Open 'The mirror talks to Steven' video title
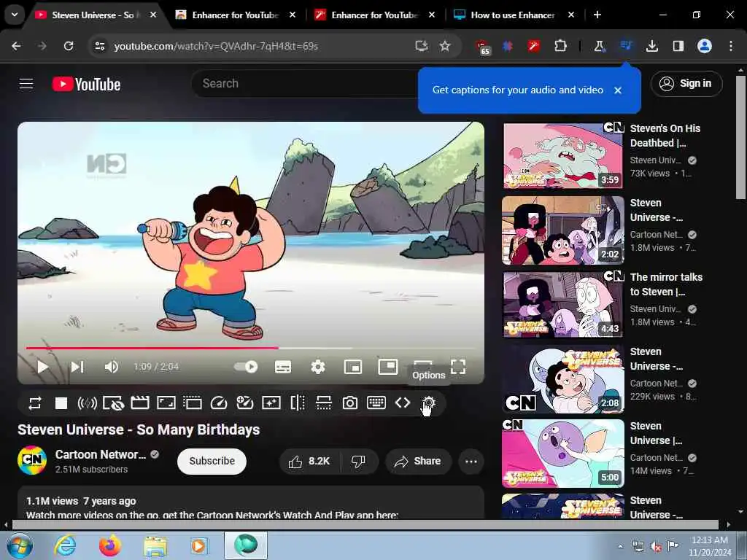 (666, 284)
